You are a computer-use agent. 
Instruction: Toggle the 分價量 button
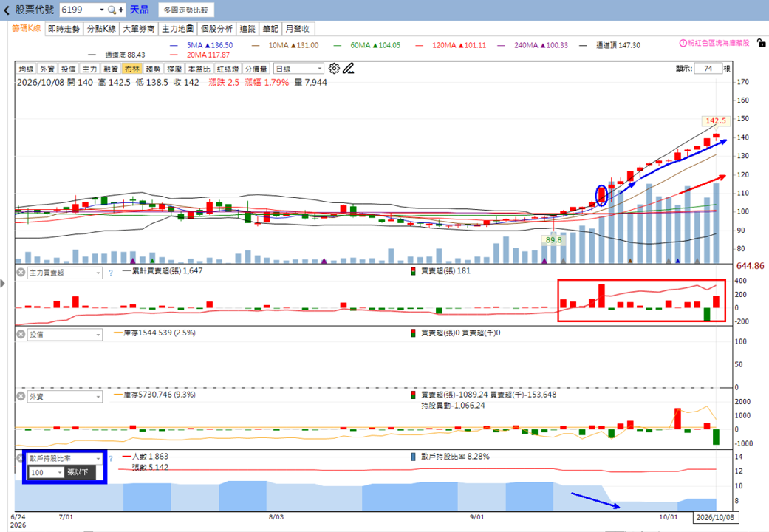[256, 69]
